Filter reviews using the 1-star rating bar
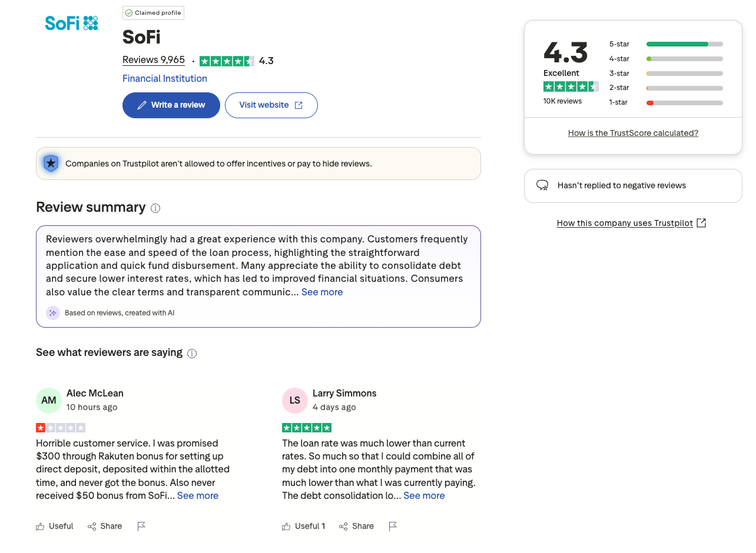Screen dimensions: 756x553 click(x=684, y=102)
